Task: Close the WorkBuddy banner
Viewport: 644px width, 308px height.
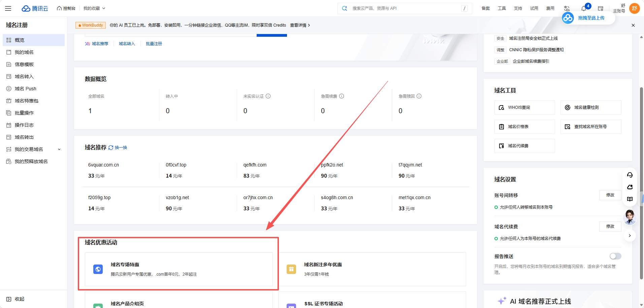Action: coord(633,25)
